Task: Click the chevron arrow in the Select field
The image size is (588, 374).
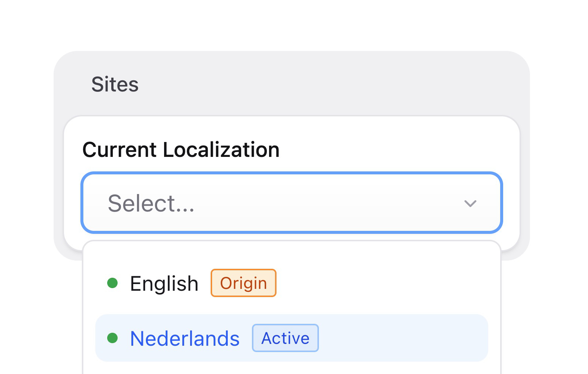Action: pyautogui.click(x=470, y=203)
